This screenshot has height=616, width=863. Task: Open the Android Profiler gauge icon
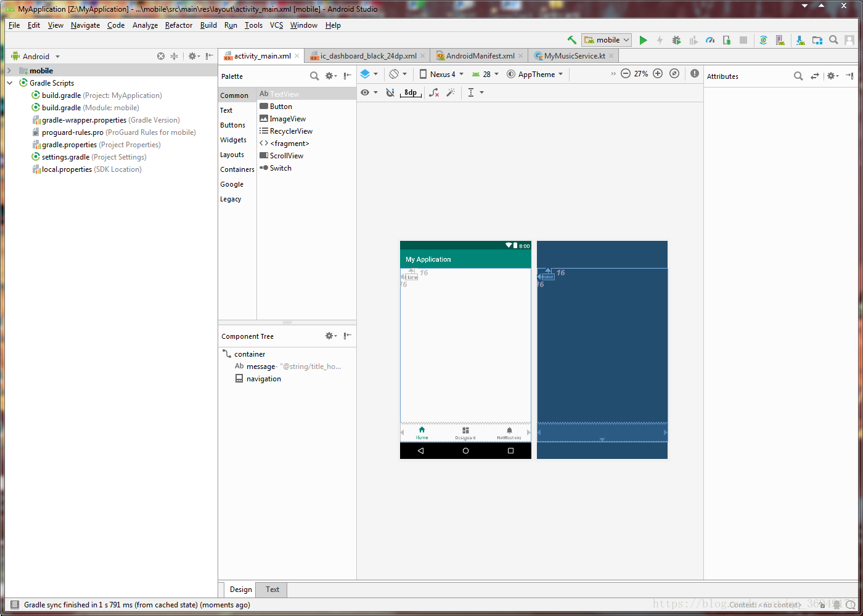pos(710,40)
